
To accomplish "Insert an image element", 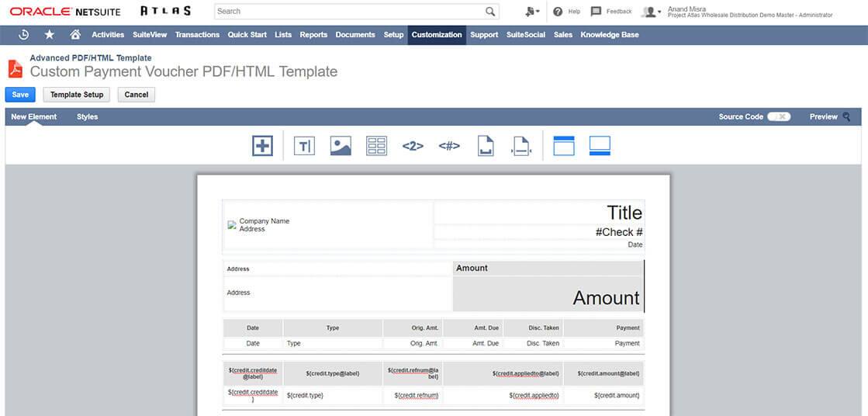I will (341, 145).
